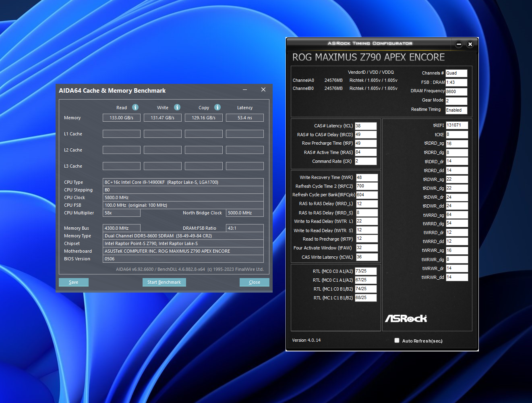This screenshot has height=403, width=532.
Task: Click the Channels # field showing Quad
Action: (456, 73)
